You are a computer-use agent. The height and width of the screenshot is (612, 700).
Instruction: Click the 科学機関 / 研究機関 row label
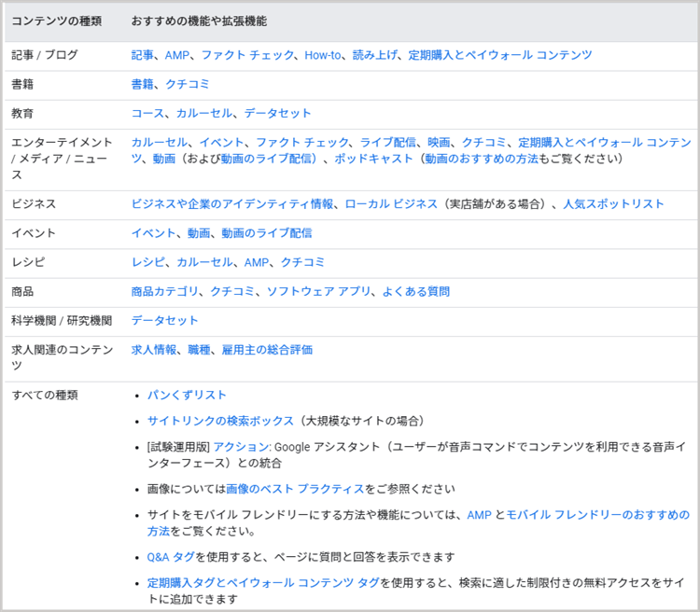[62, 321]
